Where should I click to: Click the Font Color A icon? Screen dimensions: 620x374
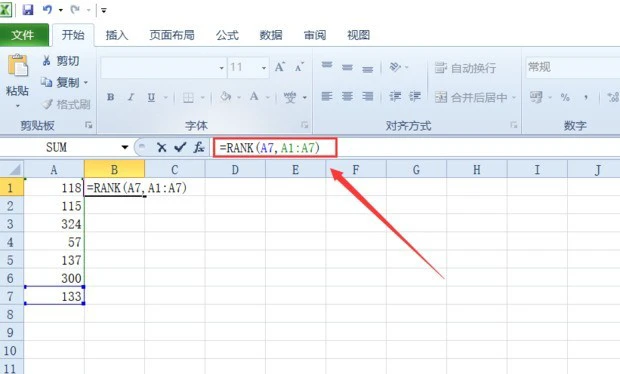coord(254,97)
